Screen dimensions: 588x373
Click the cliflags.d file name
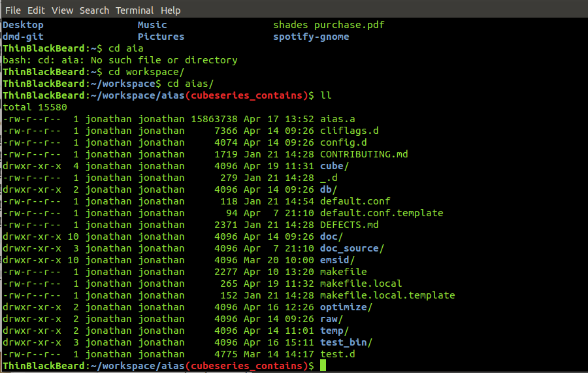click(x=349, y=131)
